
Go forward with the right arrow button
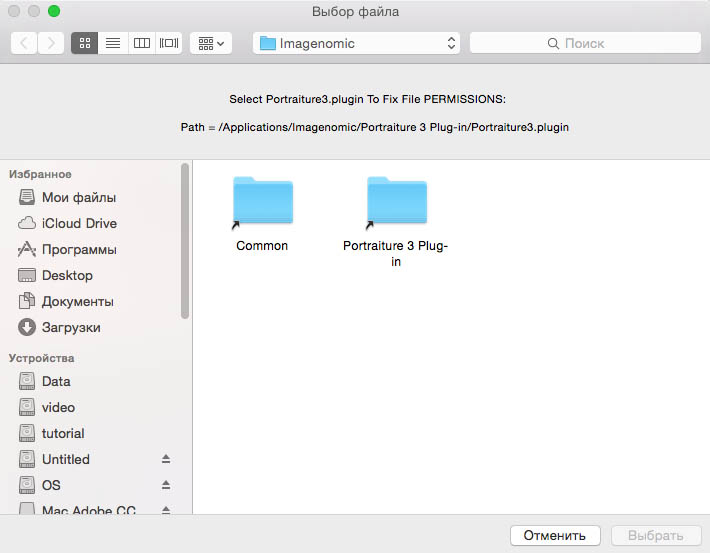(x=51, y=43)
